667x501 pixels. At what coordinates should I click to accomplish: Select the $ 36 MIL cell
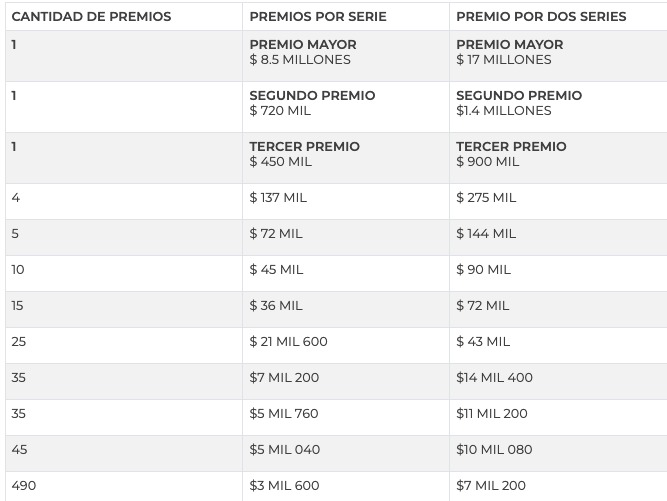[346, 309]
